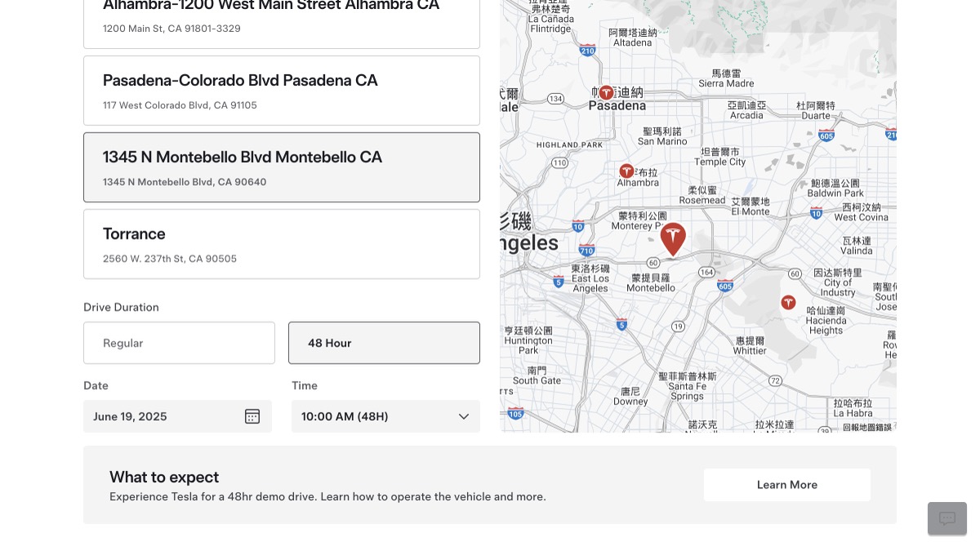Viewport: 980px width, 551px height.
Task: Click the Learn More button
Action: click(787, 485)
